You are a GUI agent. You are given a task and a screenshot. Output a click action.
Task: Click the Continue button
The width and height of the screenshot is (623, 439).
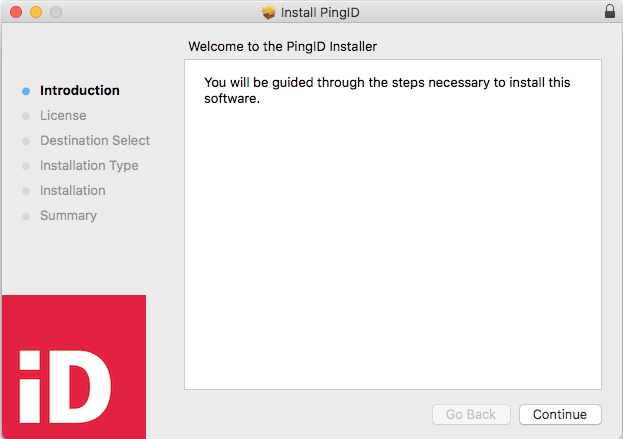560,414
